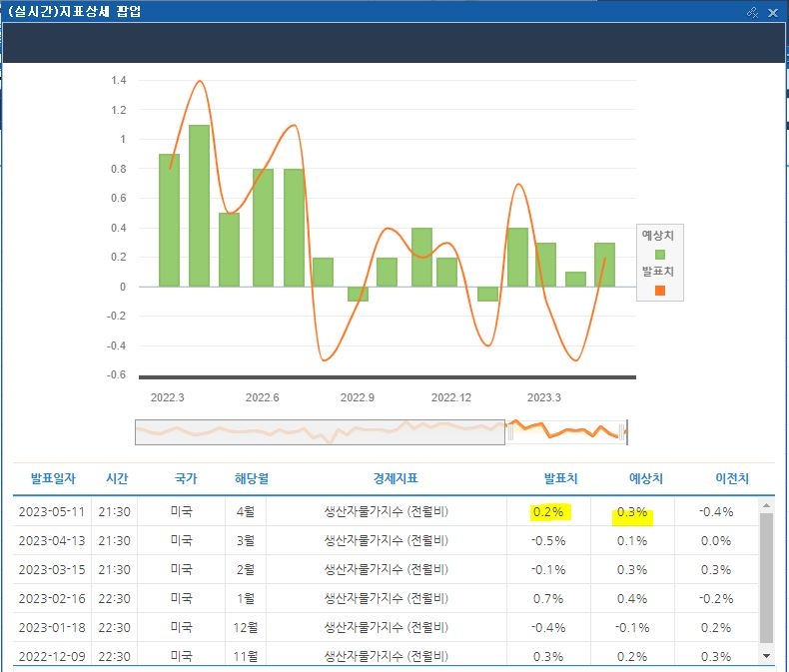The image size is (789, 672).
Task: Click the last green bar at 0.3
Action: [x=605, y=265]
